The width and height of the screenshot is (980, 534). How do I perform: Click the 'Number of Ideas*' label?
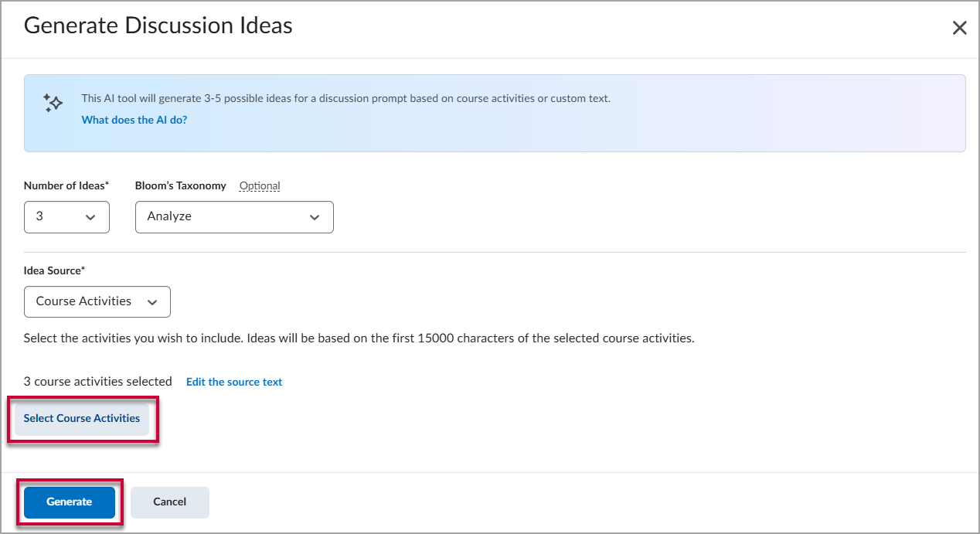point(66,185)
